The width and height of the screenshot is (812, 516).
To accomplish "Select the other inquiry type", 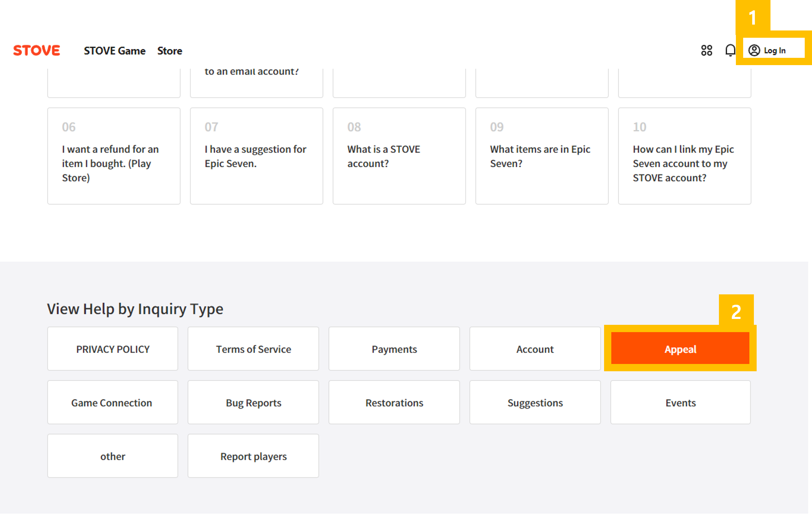I will (x=113, y=456).
